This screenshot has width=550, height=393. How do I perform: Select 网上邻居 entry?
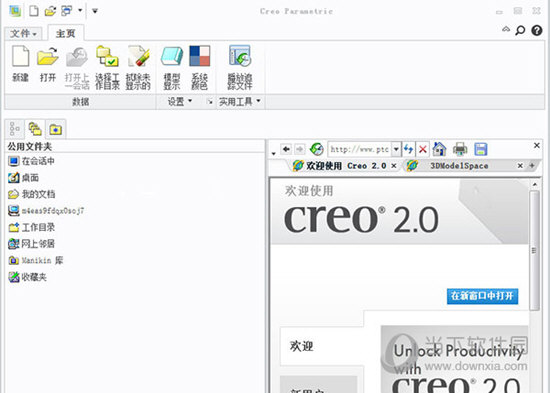click(x=32, y=244)
